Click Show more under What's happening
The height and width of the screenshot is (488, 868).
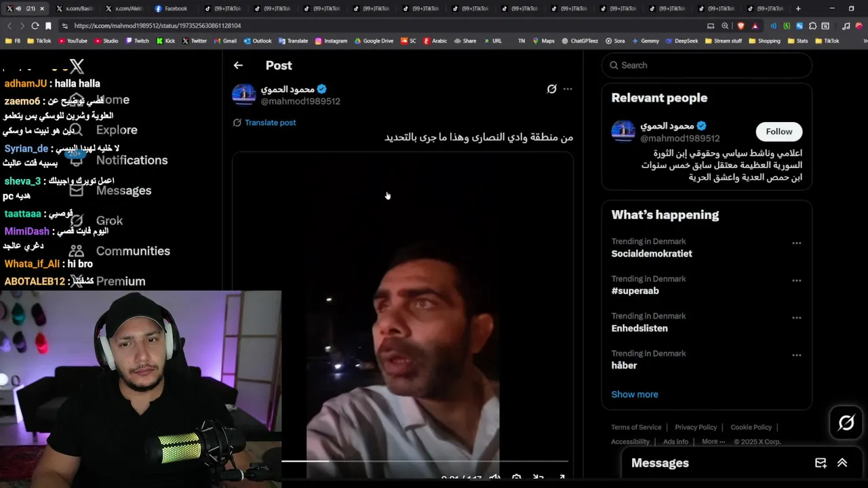(x=635, y=394)
